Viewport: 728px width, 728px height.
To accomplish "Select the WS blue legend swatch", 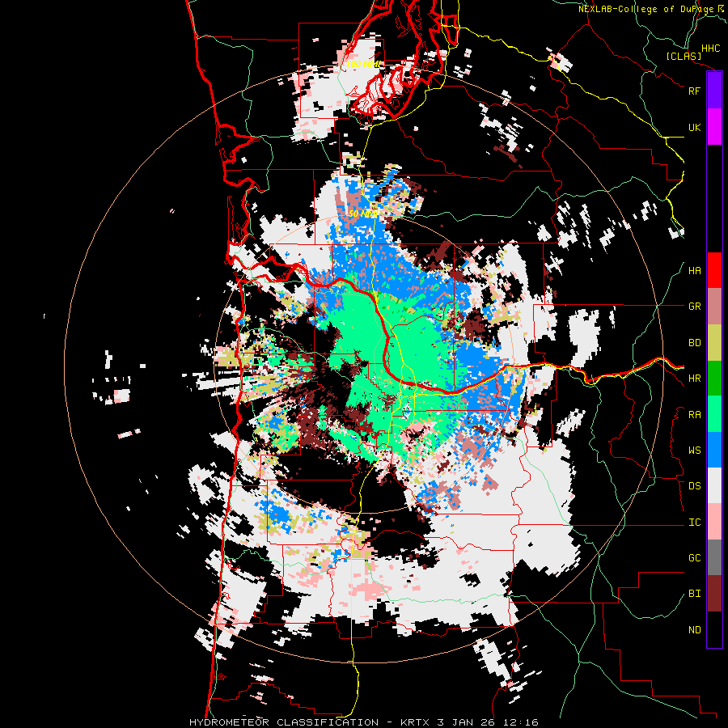I will pyautogui.click(x=714, y=450).
